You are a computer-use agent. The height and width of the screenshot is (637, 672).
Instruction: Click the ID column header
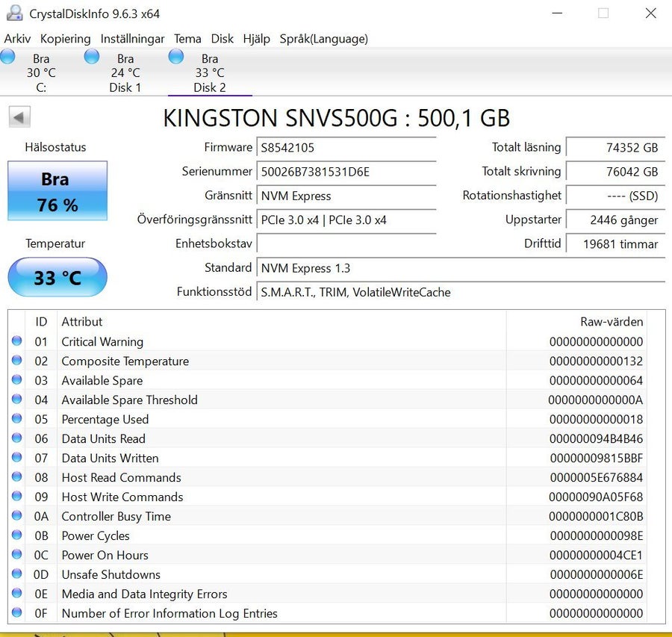(41, 322)
